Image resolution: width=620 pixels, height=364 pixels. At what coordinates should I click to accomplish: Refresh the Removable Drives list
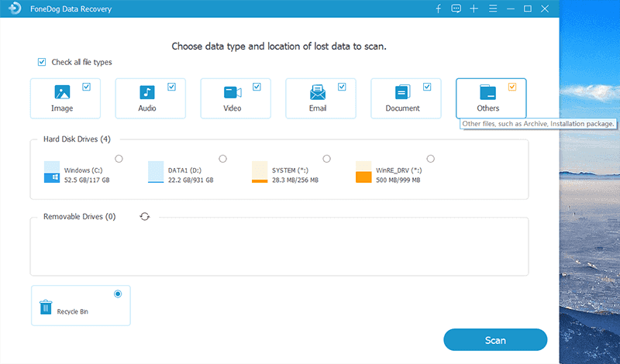click(x=145, y=217)
